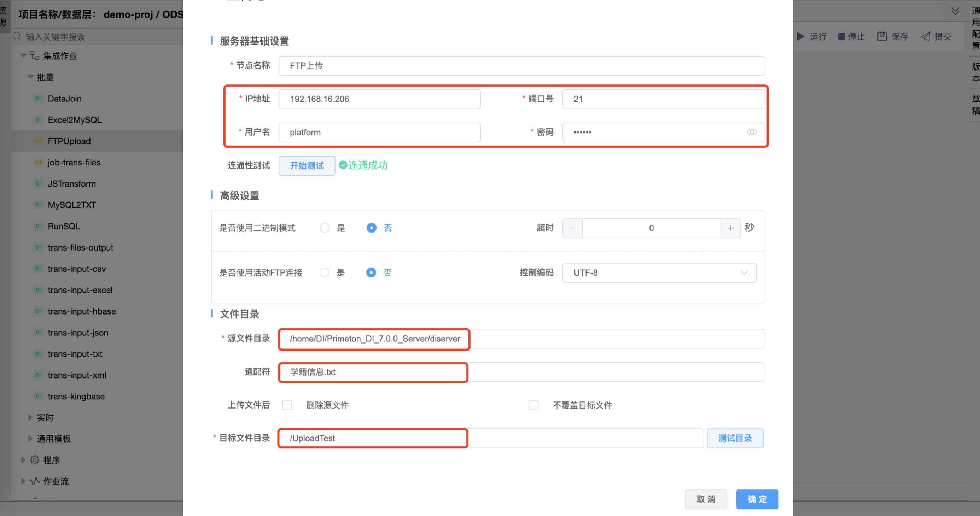Click the Stop square icon
Viewport: 980px width, 516px height.
click(841, 36)
